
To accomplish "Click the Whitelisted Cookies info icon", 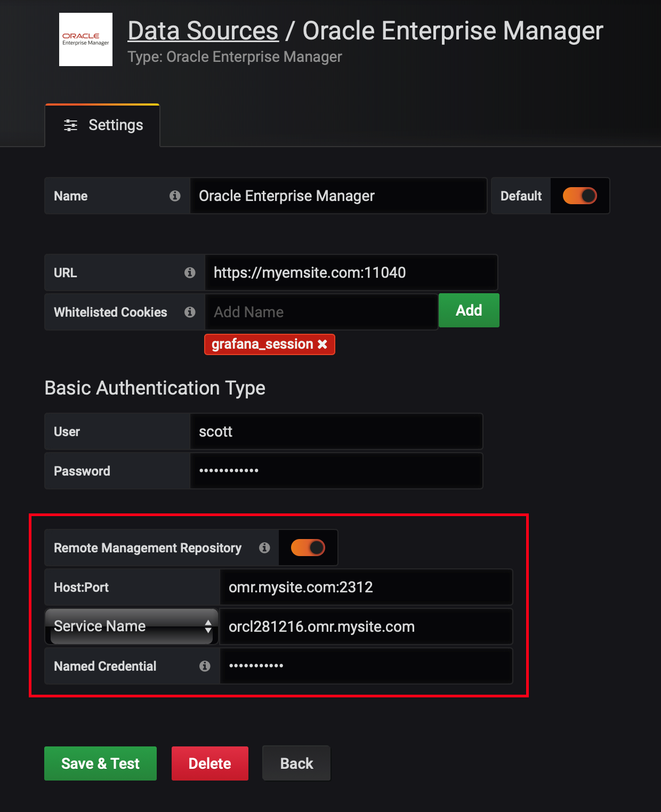I will point(190,312).
